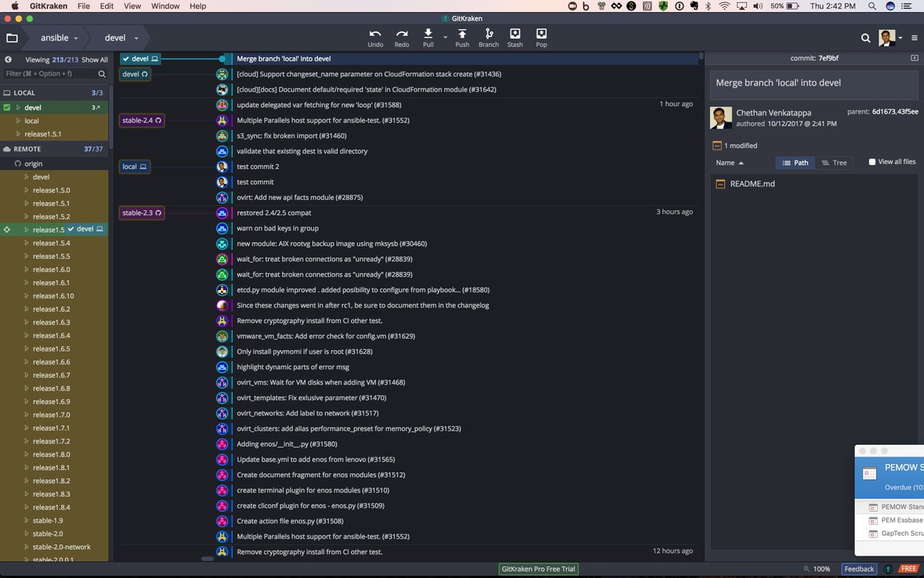
Task: Switch file view to Tree
Action: pos(834,163)
